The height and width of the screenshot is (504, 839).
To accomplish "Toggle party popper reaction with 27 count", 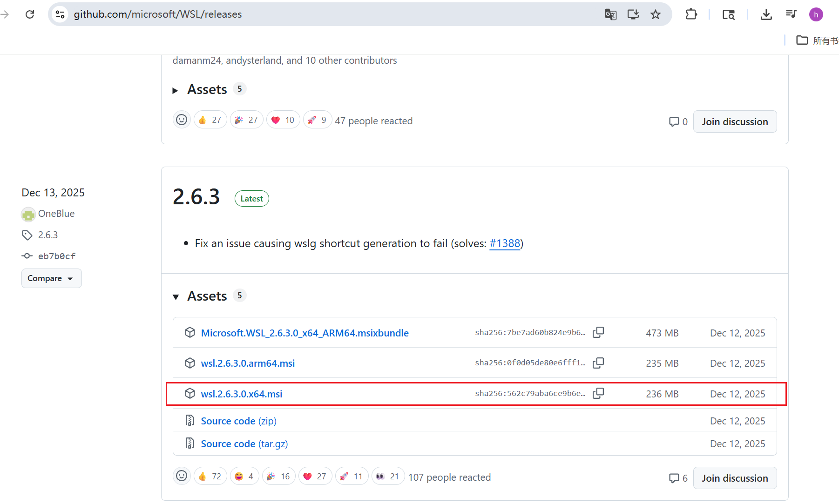I will [247, 120].
